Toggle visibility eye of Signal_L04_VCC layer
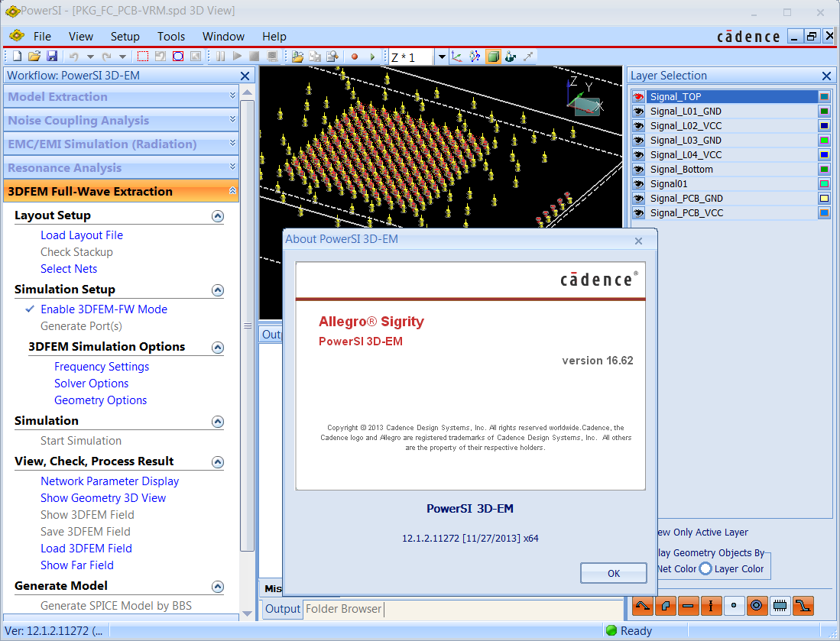This screenshot has width=840, height=641. (638, 155)
